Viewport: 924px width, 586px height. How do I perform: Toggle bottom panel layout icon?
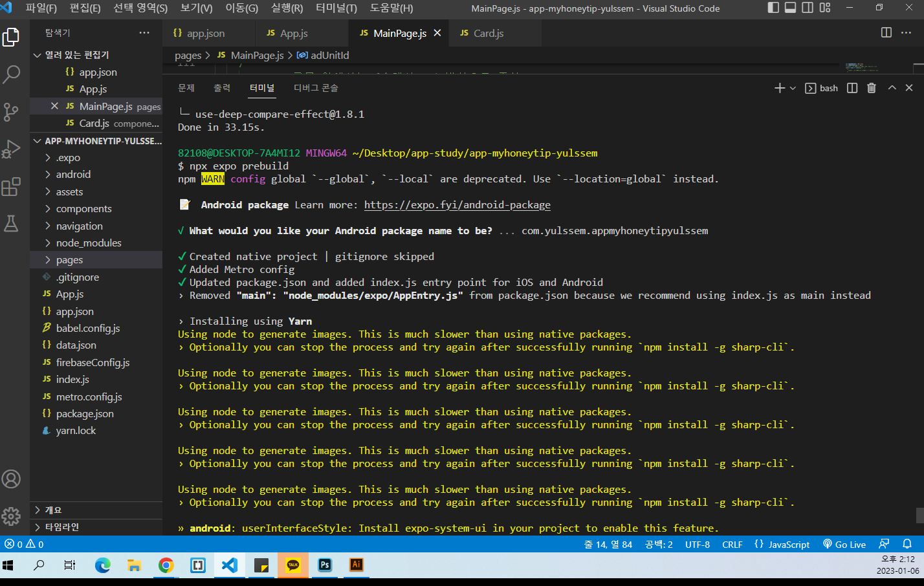coord(791,8)
